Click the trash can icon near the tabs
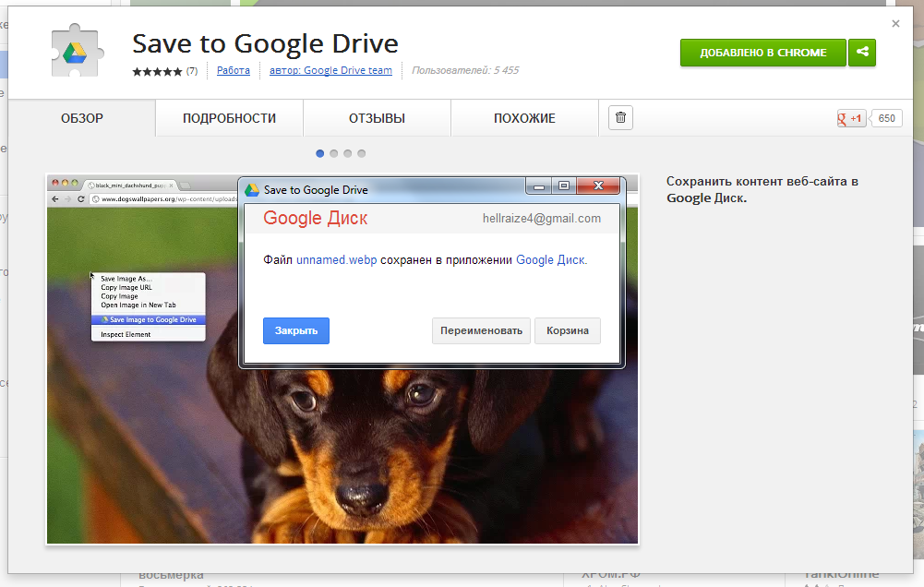Viewport: 924px width, 587px height. pos(619,117)
